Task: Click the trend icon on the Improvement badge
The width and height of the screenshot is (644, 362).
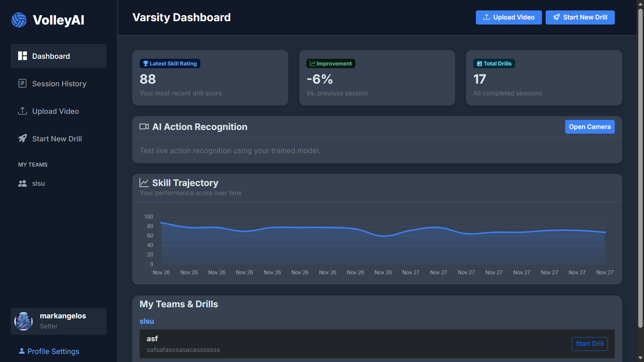Action: 312,63
